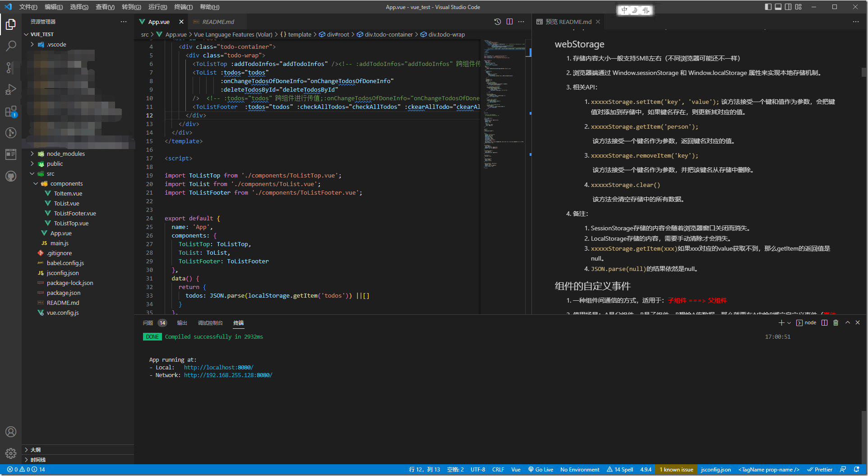Click the Prettier status bar item
The height and width of the screenshot is (476, 868).
pyautogui.click(x=820, y=470)
